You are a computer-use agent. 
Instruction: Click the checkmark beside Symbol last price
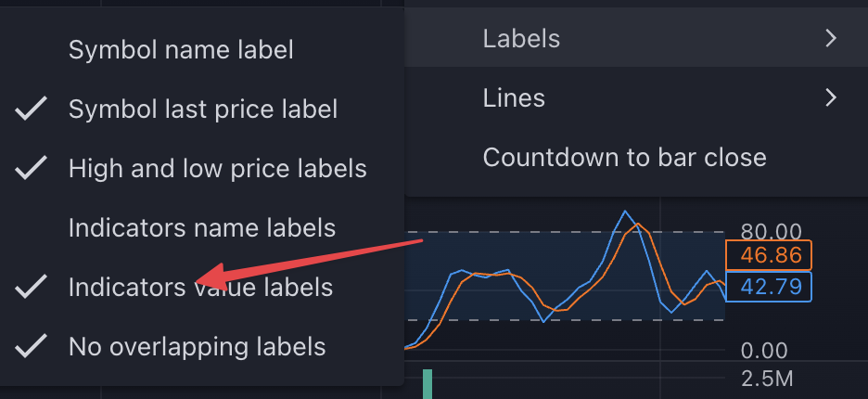32,109
